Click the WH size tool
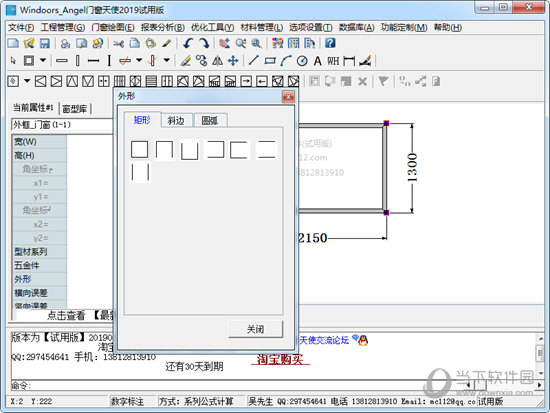The image size is (550, 413). click(x=333, y=61)
